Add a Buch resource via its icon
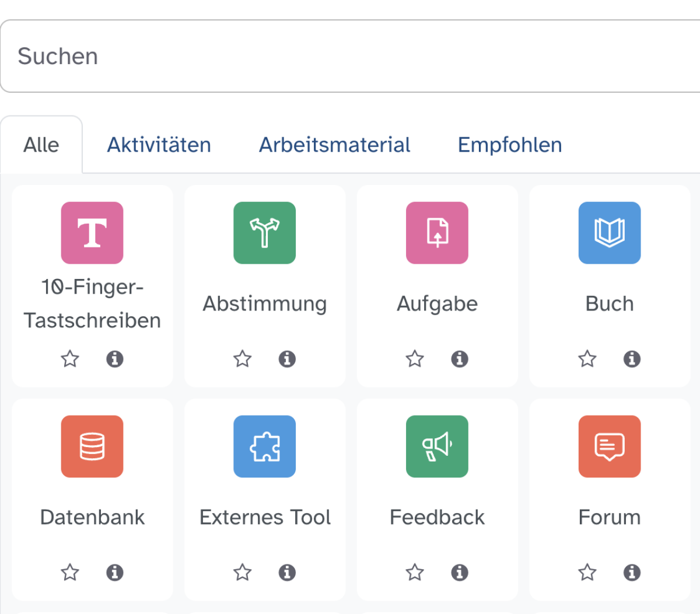This screenshot has height=614, width=700. [610, 233]
